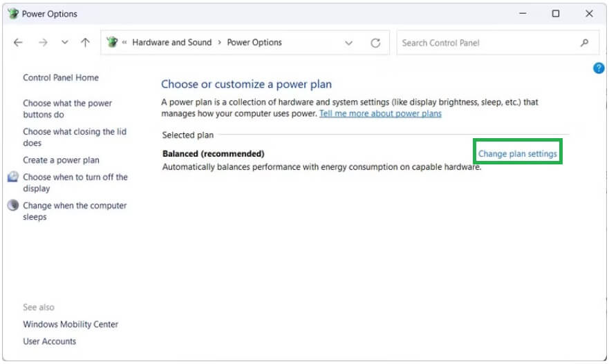Click the address bar Power Options icon

112,42
